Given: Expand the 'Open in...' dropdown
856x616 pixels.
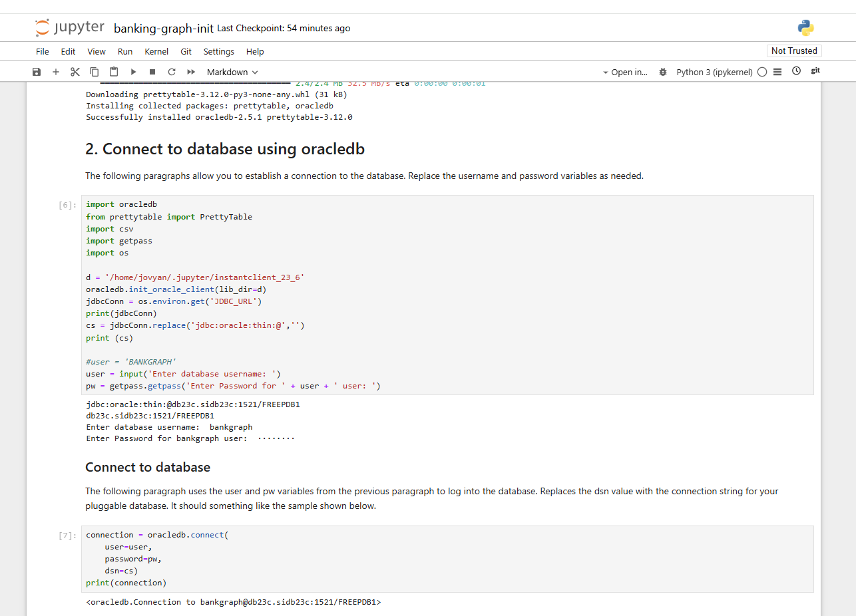Looking at the screenshot, I should click(625, 72).
